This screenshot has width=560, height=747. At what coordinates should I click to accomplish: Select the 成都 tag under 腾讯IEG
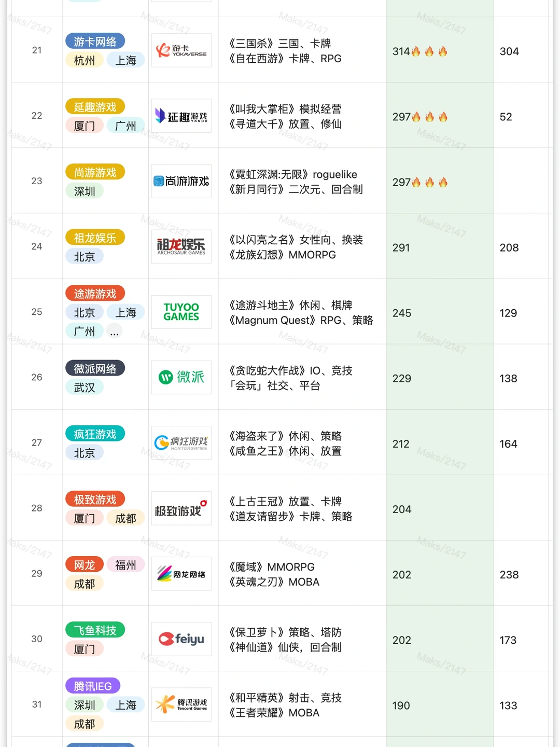(x=85, y=723)
